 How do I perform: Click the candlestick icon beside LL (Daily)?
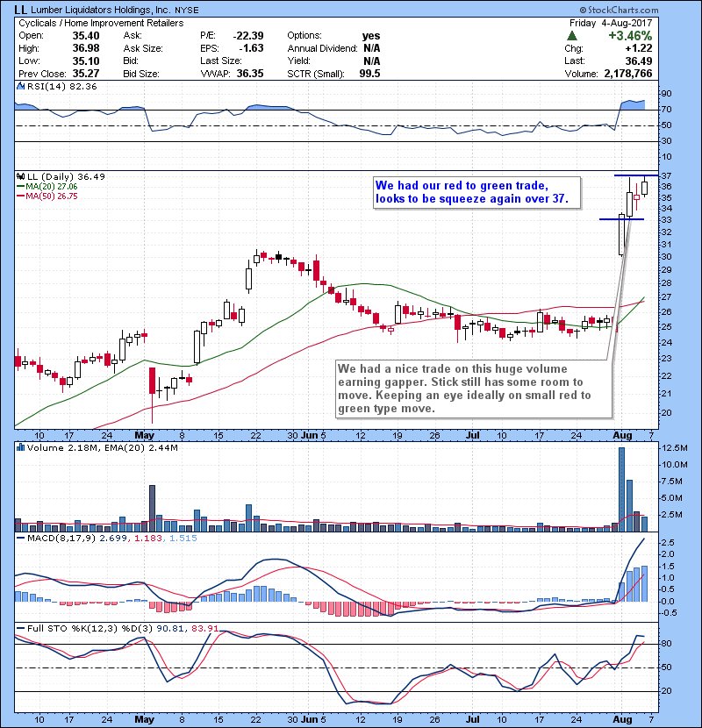[20, 176]
